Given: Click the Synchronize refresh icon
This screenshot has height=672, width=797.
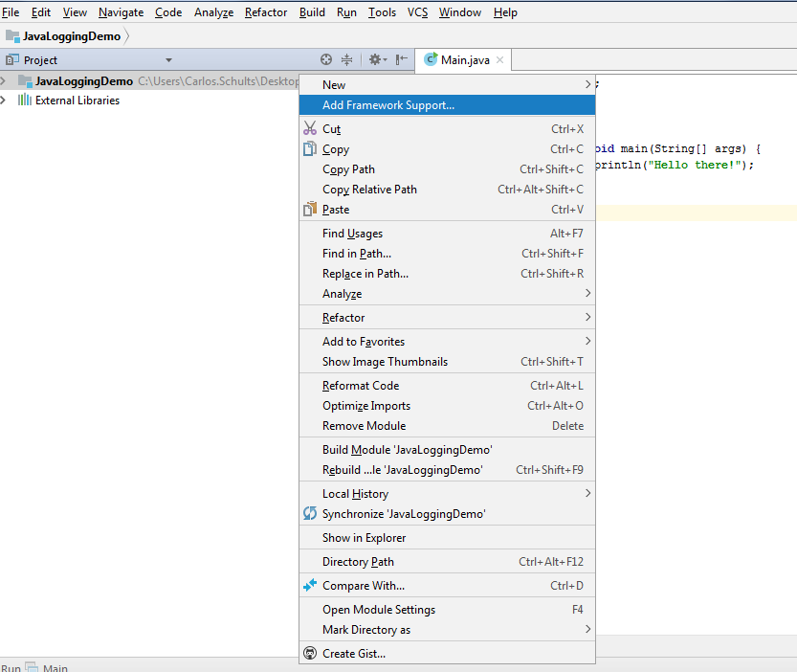Looking at the screenshot, I should point(309,514).
